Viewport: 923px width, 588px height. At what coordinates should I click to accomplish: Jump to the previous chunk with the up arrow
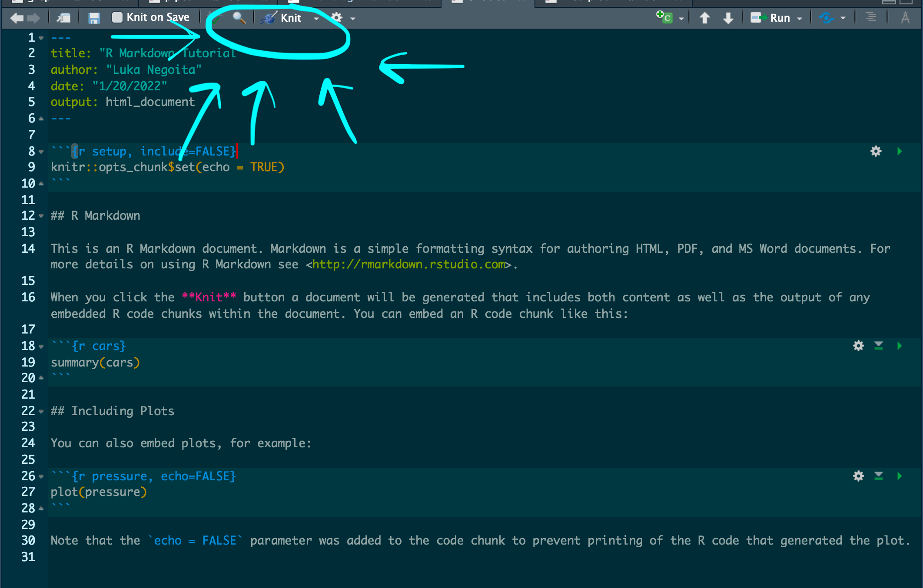pyautogui.click(x=704, y=18)
